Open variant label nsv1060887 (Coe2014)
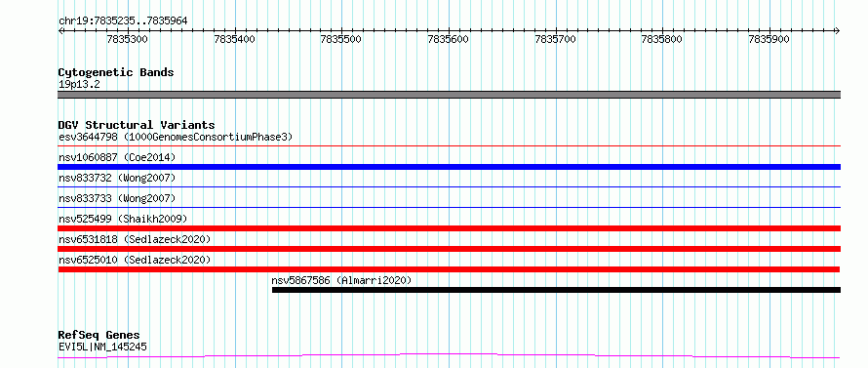Screen dimensions: 868x368 coord(117,157)
